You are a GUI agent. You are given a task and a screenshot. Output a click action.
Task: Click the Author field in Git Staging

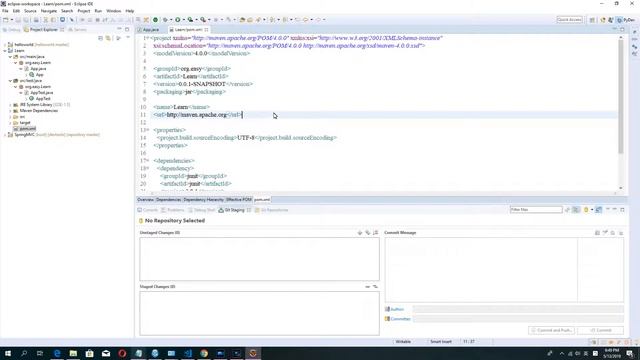518,309
